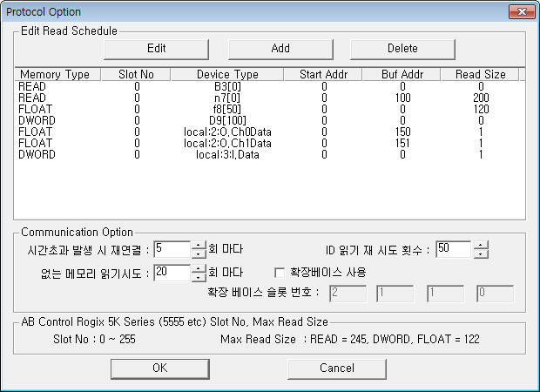Viewport: 540px width, 392px height.
Task: Decrease the 시간초과 재연결 spinner value
Action: coord(198,253)
